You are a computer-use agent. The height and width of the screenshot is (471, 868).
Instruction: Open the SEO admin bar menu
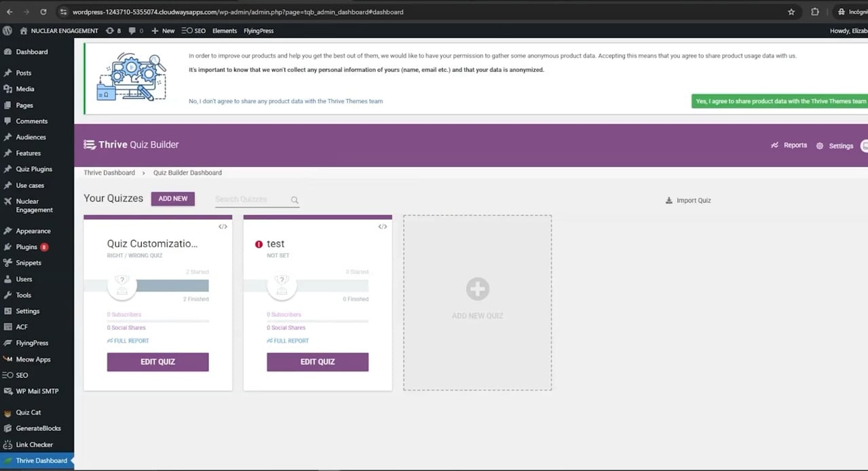(193, 31)
